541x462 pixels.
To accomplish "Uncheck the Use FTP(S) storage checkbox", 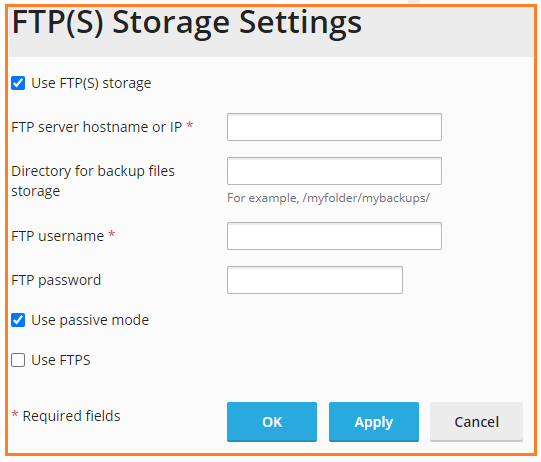I will [x=18, y=83].
